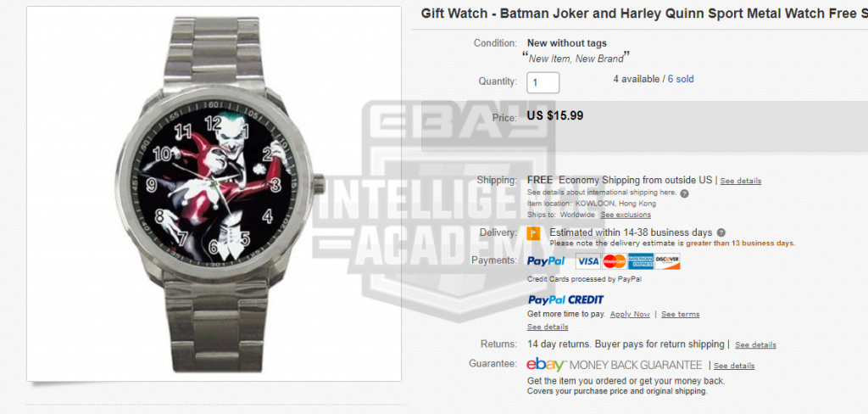Open the See terms link
Screen dimensions: 868x414
[x=681, y=314]
